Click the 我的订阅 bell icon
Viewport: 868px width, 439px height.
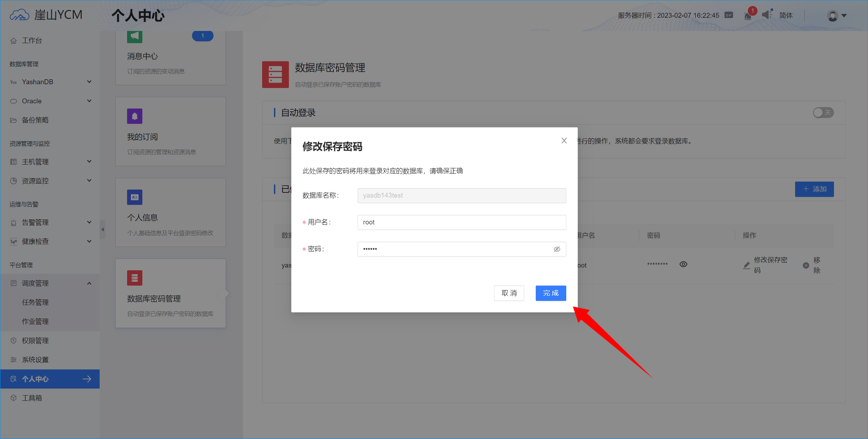134,116
